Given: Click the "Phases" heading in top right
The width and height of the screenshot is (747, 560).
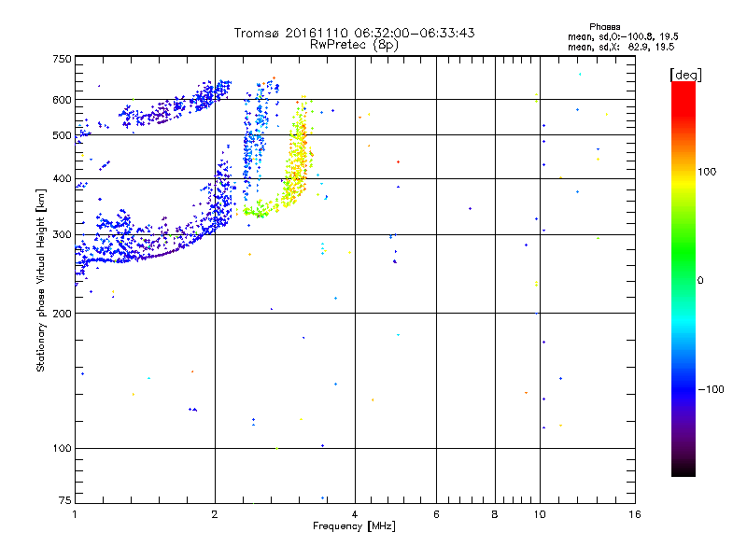Looking at the screenshot, I should click(604, 27).
